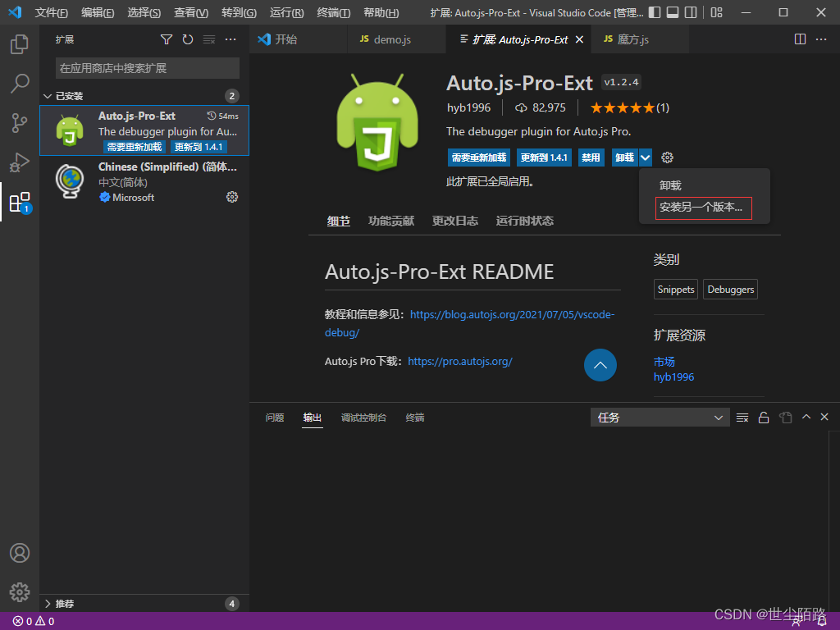This screenshot has height=630, width=840.
Task: Clear the Output panel content
Action: click(x=742, y=417)
